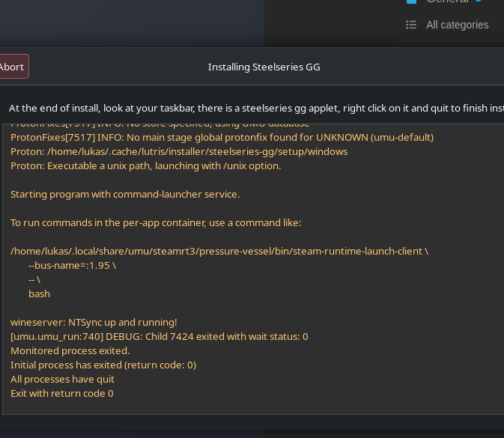Click the 'Exit with return code 0' line
The width and height of the screenshot is (504, 438).
pyautogui.click(x=62, y=393)
